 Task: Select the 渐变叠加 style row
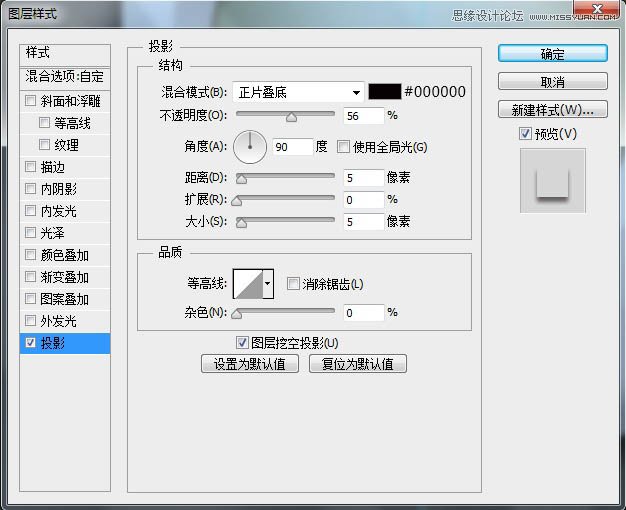[65, 277]
